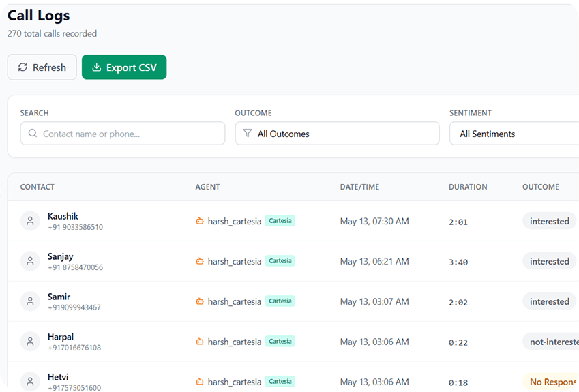Click the magnifier icon in search box
The height and width of the screenshot is (392, 579).
[33, 133]
